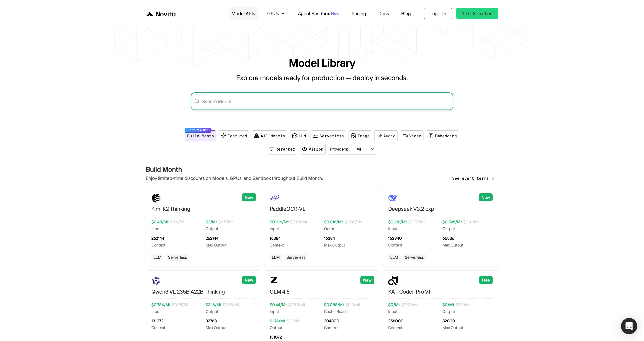This screenshot has width=644, height=341.
Task: Click the Build Month section heading
Action: 164,169
